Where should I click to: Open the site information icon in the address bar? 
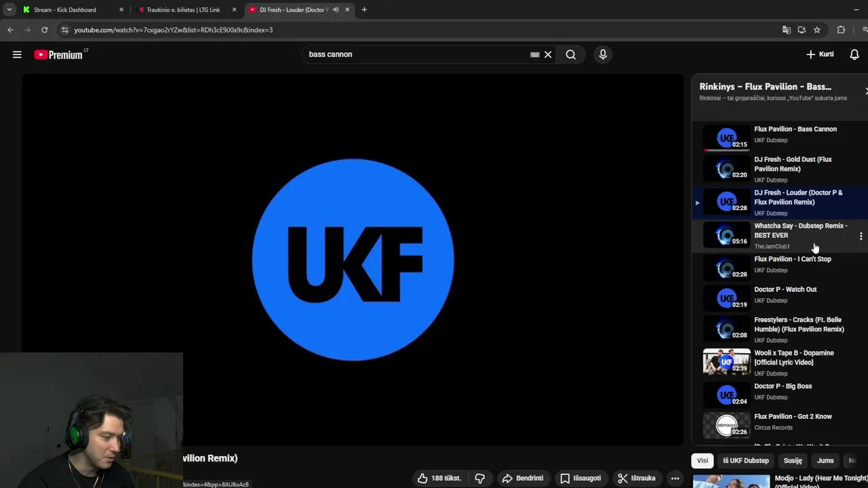pyautogui.click(x=64, y=30)
